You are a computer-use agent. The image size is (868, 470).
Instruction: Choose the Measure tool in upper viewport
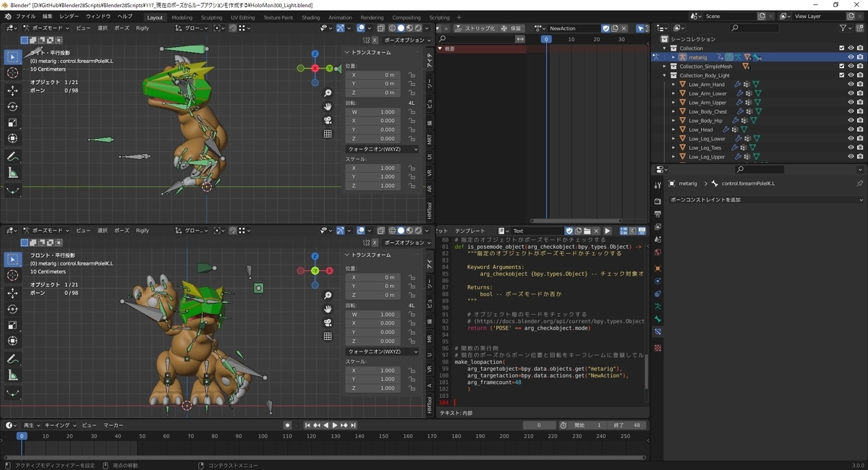point(13,173)
